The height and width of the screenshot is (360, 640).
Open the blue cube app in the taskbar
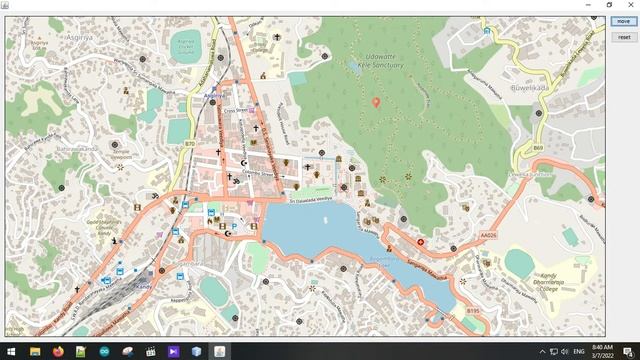pos(196,351)
